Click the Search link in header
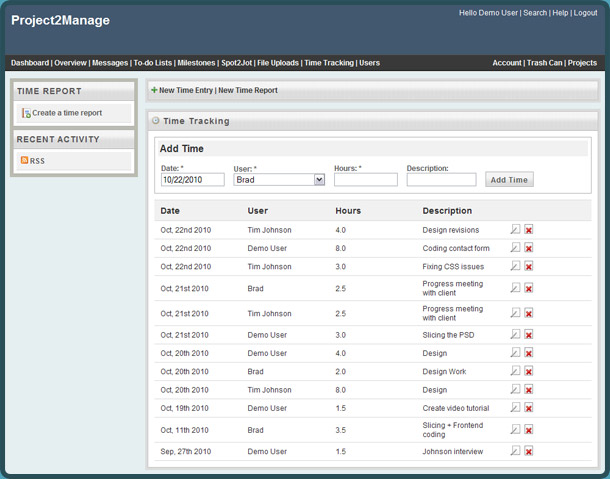This screenshot has height=479, width=610. 535,13
